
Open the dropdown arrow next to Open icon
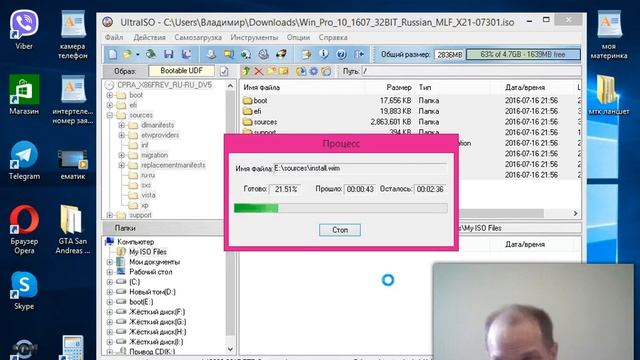coord(138,55)
